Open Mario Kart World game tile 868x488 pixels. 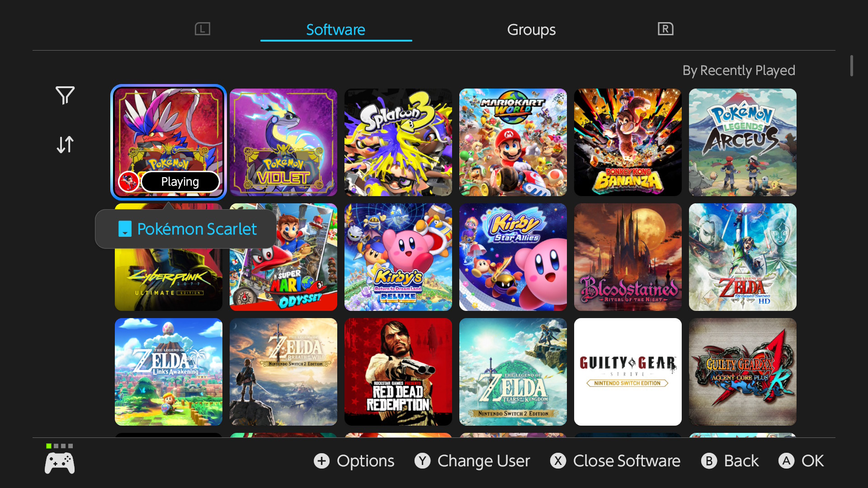click(513, 142)
